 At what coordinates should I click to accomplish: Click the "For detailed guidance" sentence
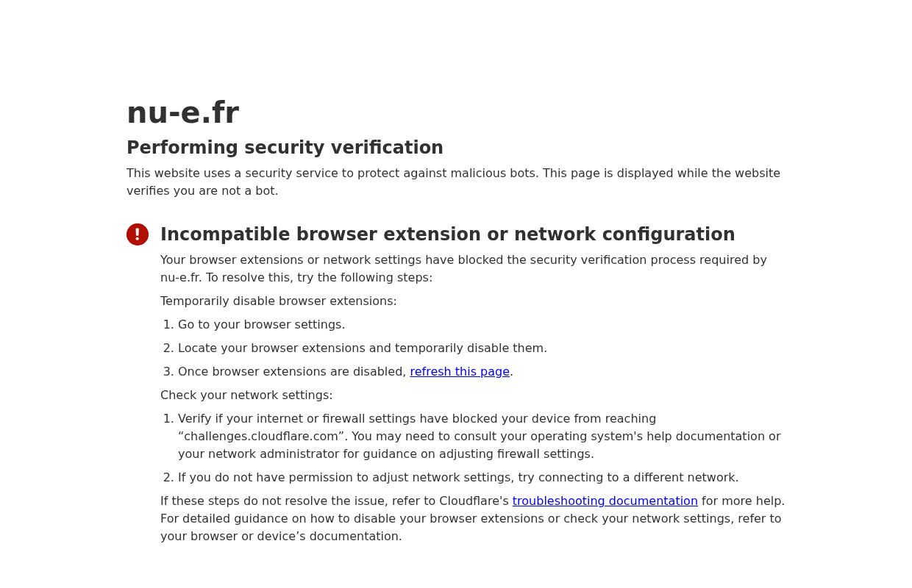pyautogui.click(x=471, y=519)
